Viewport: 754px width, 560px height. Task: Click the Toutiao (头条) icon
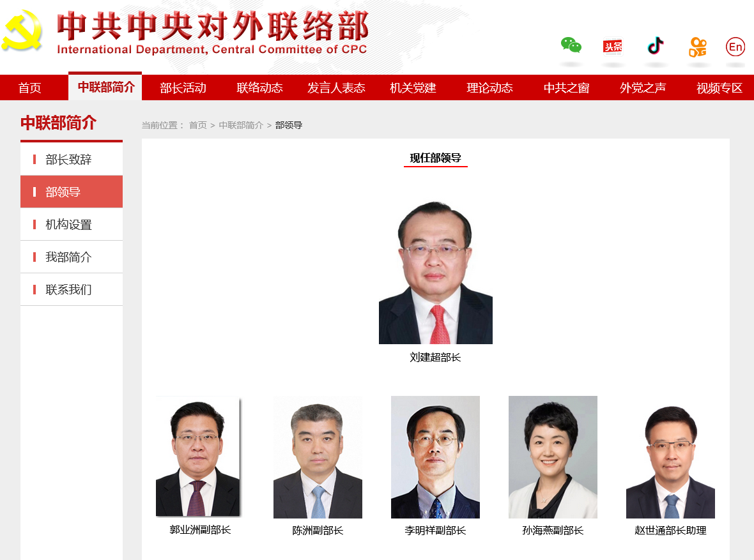coord(613,46)
